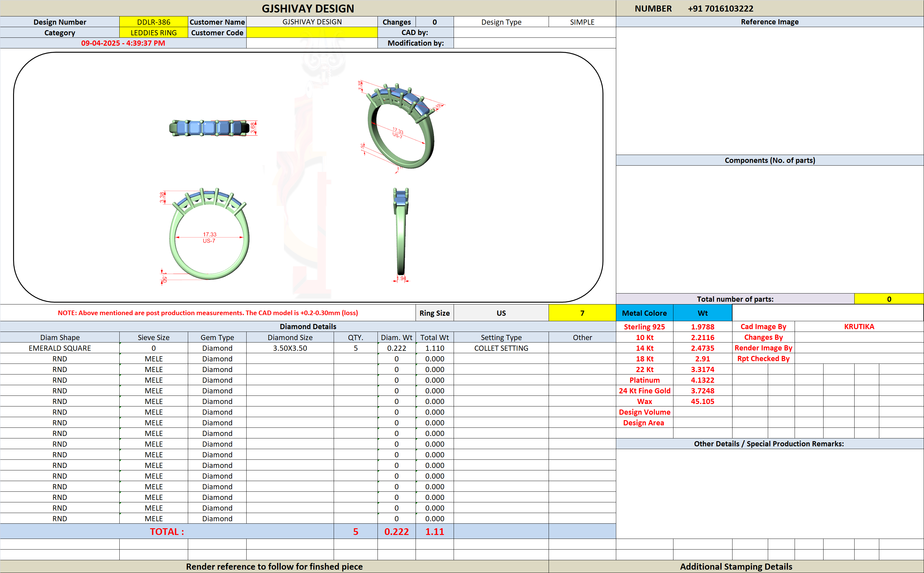
Task: Select the 14 Kt weight 2.4735
Action: 702,348
